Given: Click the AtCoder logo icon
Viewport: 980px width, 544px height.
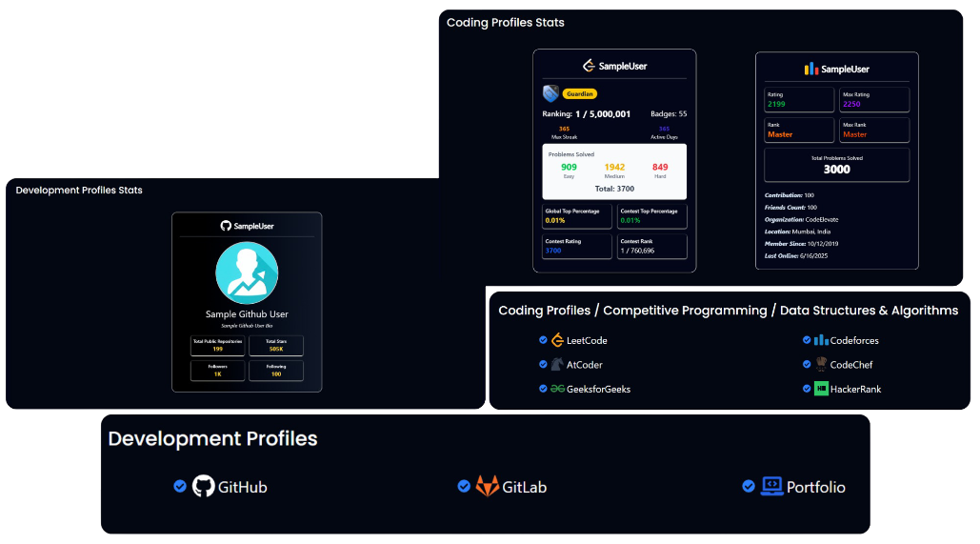Looking at the screenshot, I should 557,365.
